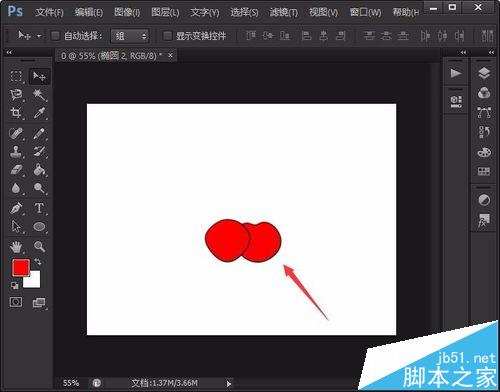Select the Paint Bucket tool
This screenshot has width=500, height=392.
pyautogui.click(x=39, y=170)
